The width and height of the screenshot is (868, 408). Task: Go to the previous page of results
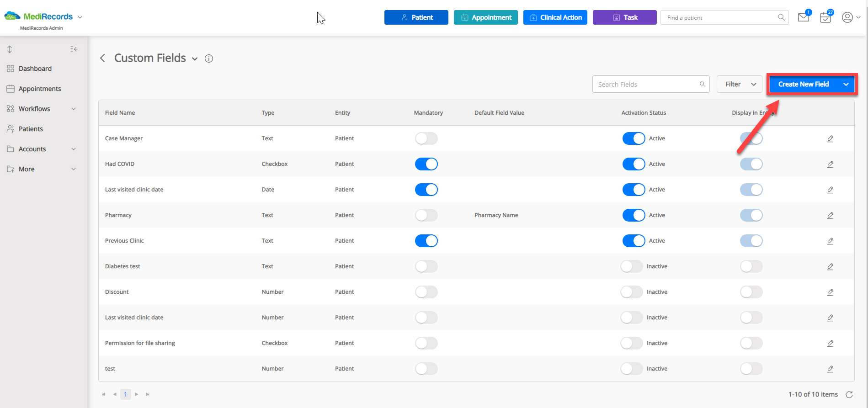(x=115, y=394)
